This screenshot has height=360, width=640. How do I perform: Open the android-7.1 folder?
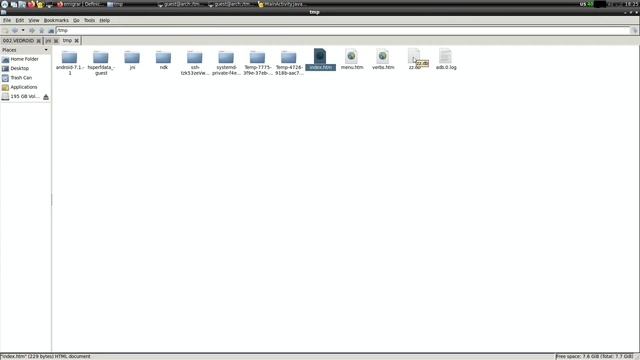pos(69,62)
